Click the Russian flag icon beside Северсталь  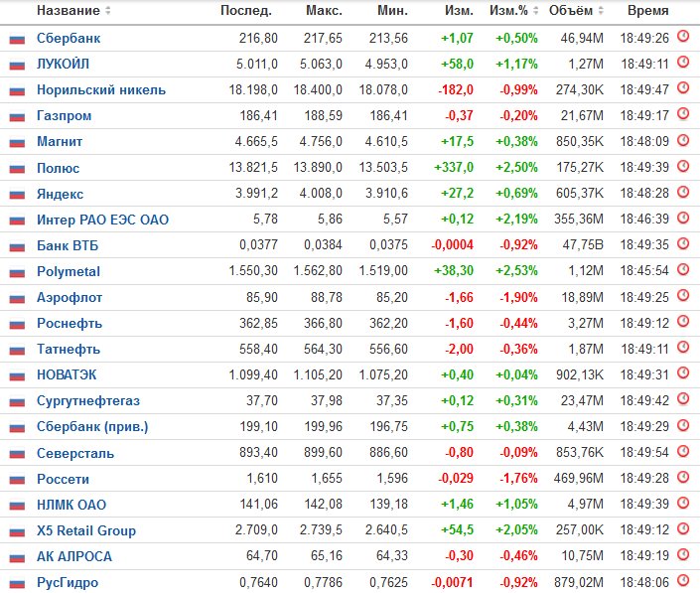pos(17,454)
